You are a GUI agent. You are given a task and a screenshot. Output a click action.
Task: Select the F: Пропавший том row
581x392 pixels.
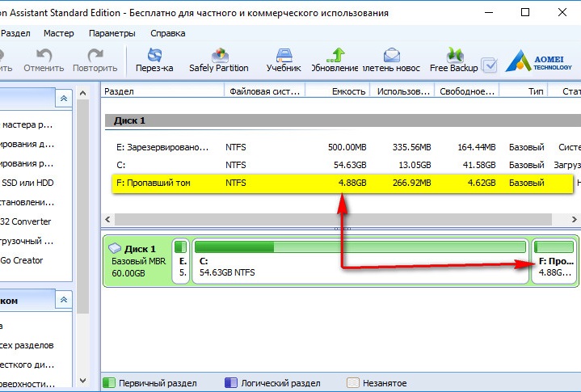[x=343, y=183]
